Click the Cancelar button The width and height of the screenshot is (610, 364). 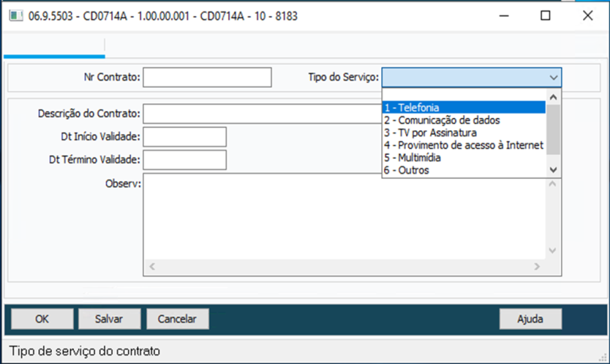[x=177, y=319]
